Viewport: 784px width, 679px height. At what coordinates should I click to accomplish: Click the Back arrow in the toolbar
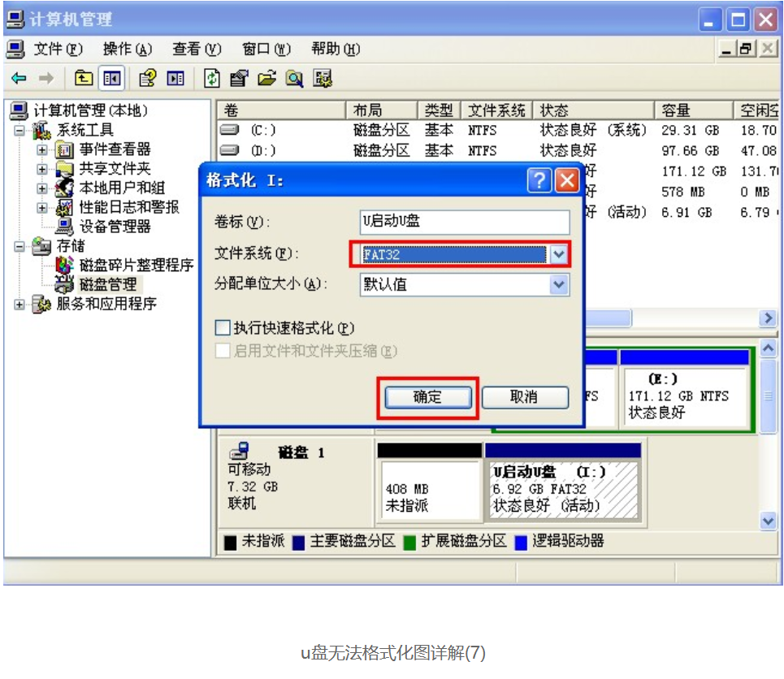[x=19, y=79]
